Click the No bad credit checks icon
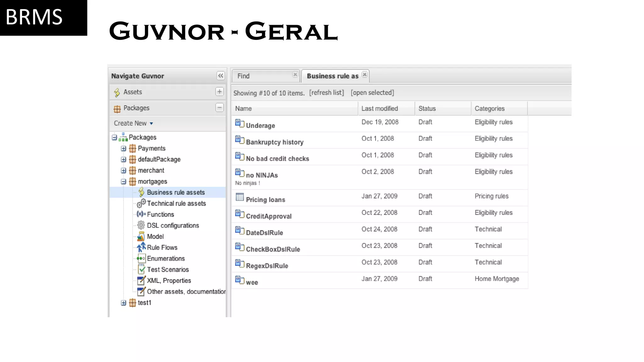 [x=240, y=156]
